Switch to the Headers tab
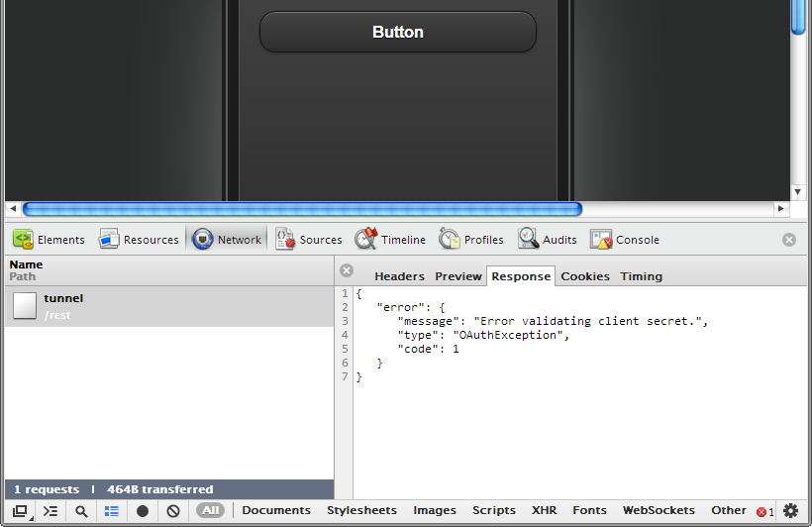812x527 pixels. [399, 276]
